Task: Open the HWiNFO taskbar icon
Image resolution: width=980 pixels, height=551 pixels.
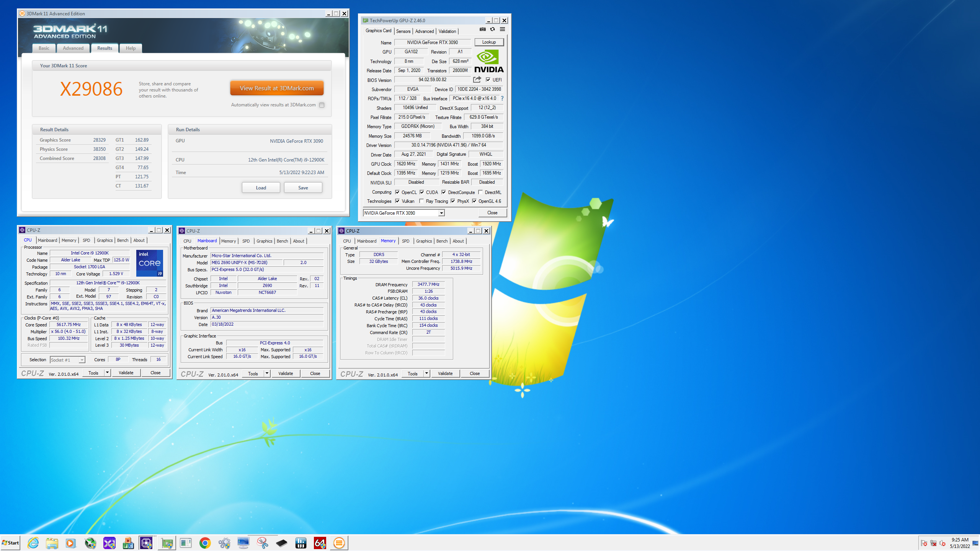Action: point(301,543)
